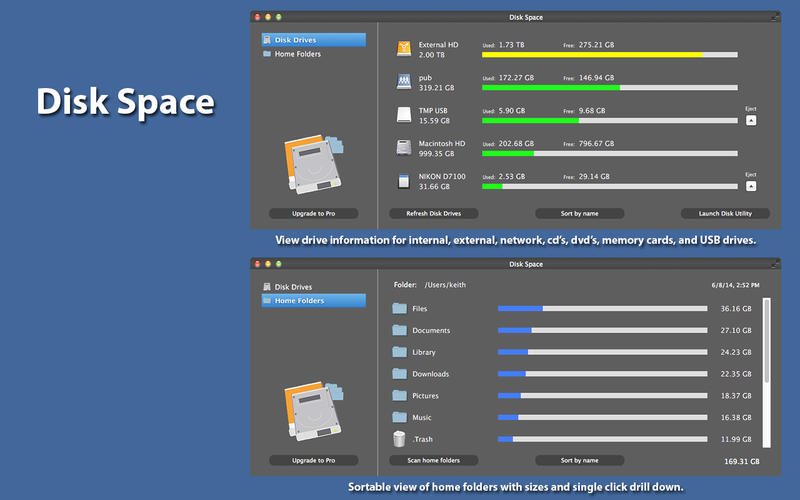
Task: Click the pub drive green usage bar
Action: pos(610,88)
